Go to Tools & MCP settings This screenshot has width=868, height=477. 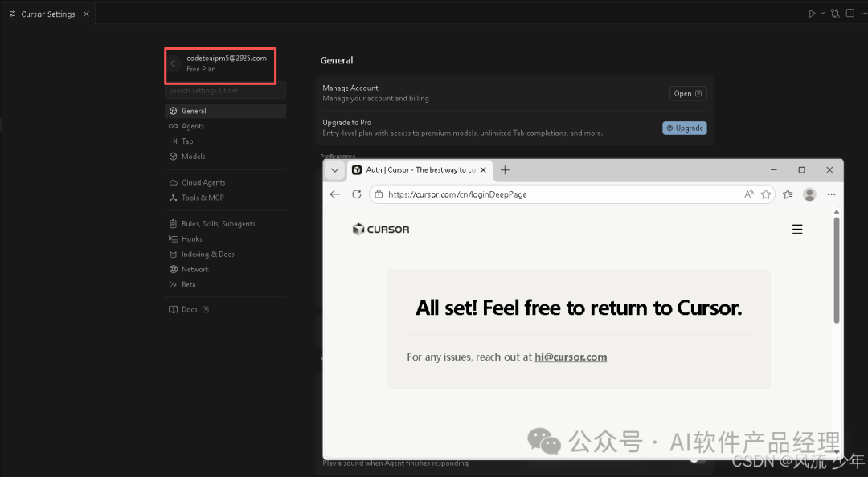pos(202,198)
